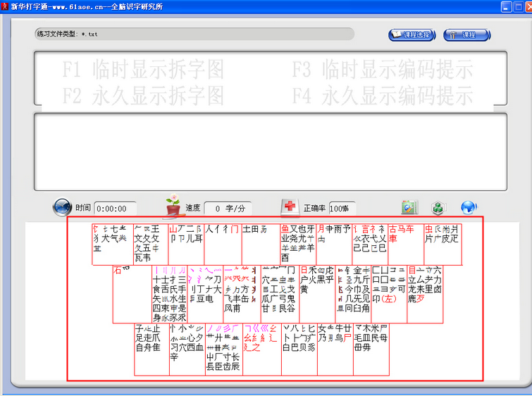Click the 正确率 field showing 100%
Screen dimensions: 532x396
[x=343, y=209]
